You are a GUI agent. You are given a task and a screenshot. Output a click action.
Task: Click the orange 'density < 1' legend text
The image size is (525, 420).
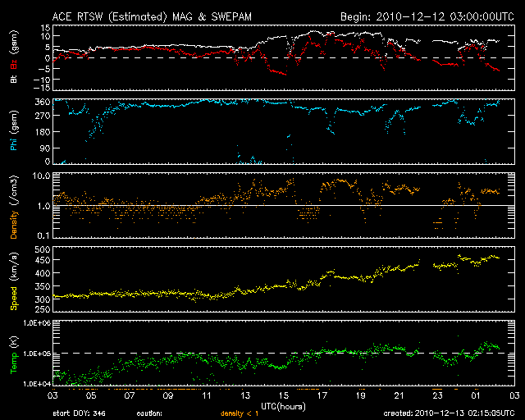[240, 413]
